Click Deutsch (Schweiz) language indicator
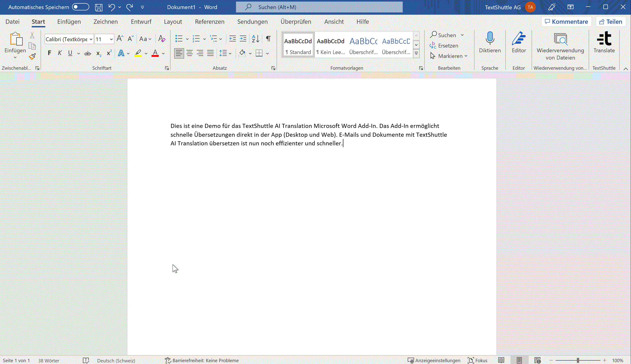Image resolution: width=631 pixels, height=364 pixels. pos(116,361)
